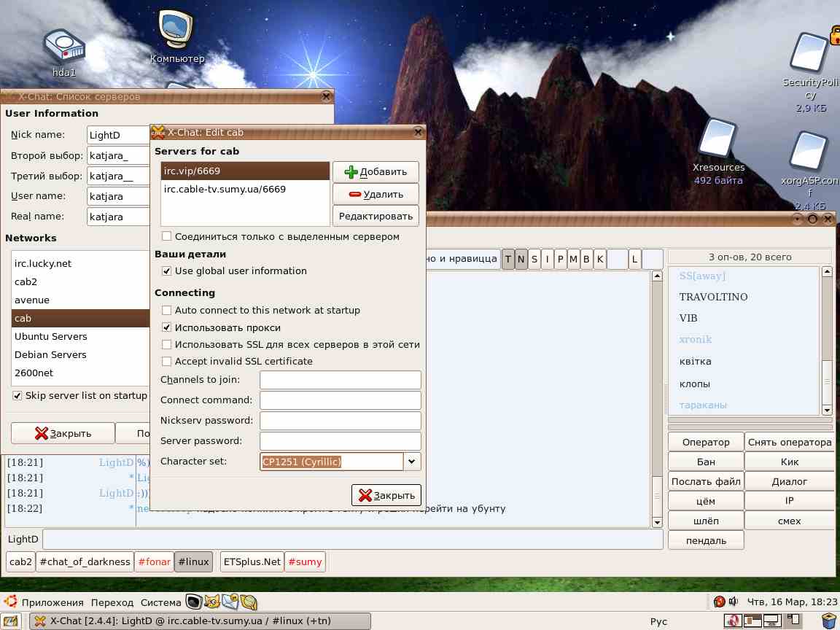Click the Добавить server button
Image resolution: width=840 pixels, height=630 pixels.
coord(376,172)
